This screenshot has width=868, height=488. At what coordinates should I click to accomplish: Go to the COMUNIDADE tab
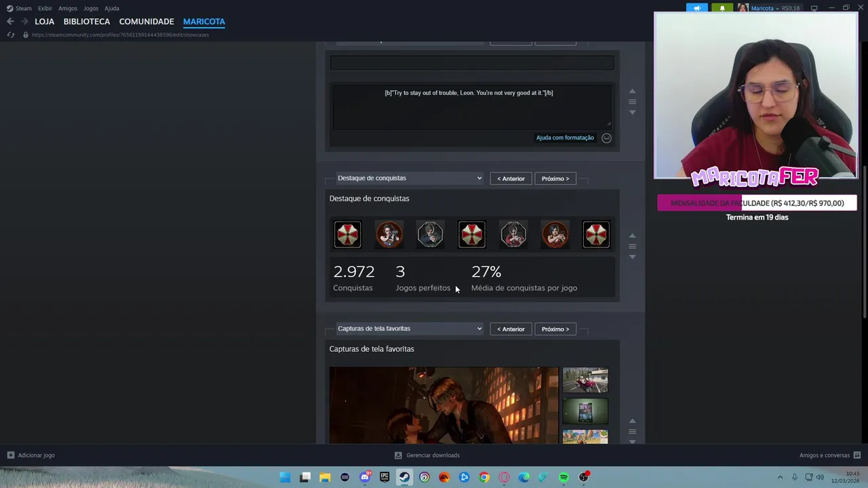click(x=146, y=22)
